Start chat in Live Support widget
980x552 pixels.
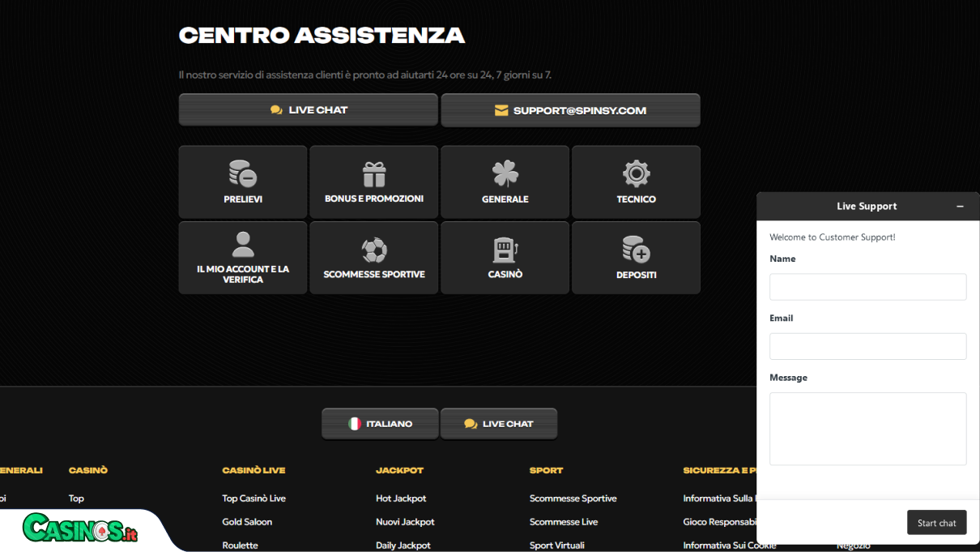coord(936,523)
